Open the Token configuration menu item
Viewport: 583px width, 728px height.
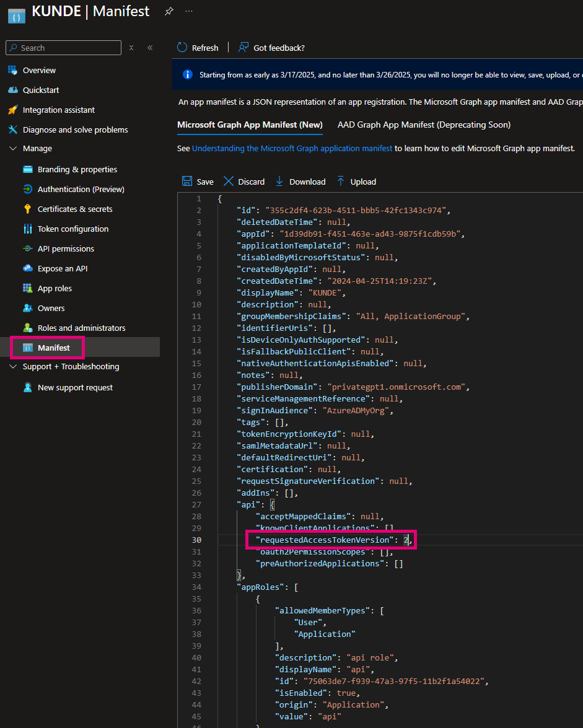pos(73,229)
